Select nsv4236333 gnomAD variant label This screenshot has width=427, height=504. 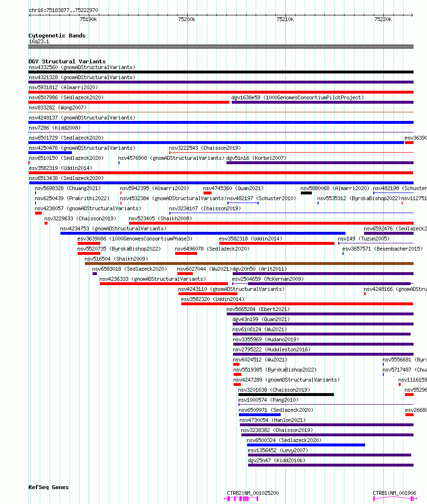point(153,279)
